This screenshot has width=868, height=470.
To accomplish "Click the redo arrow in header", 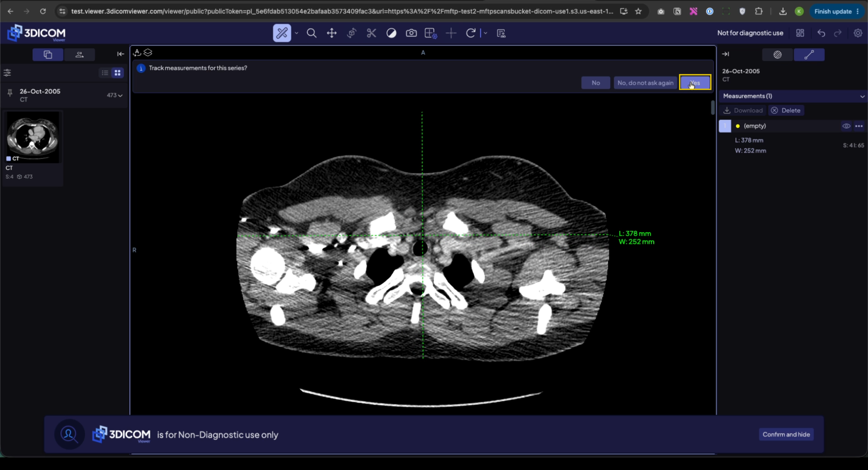I will point(838,33).
